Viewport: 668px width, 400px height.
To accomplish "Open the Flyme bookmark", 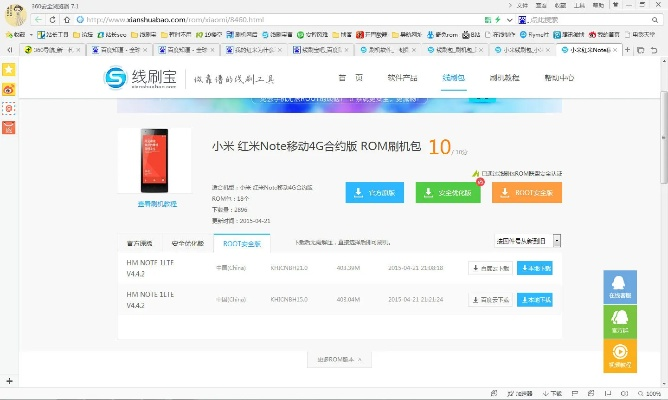I will pyautogui.click(x=534, y=35).
